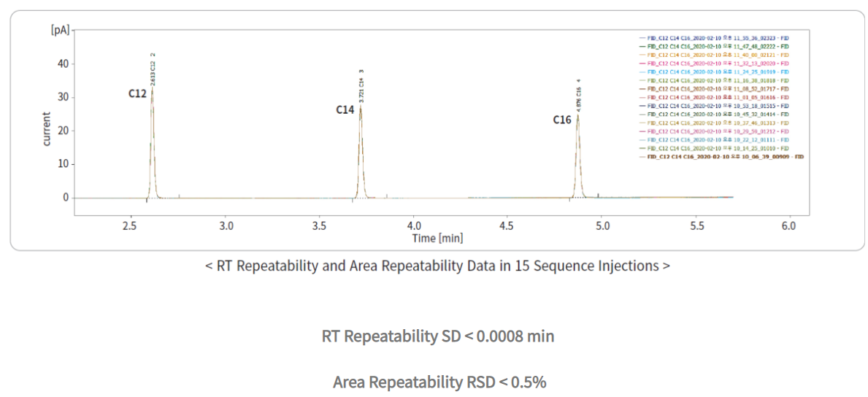Image resolution: width=868 pixels, height=397 pixels.
Task: Select legend entry ending 11_08_52_01717
Action: (716, 89)
